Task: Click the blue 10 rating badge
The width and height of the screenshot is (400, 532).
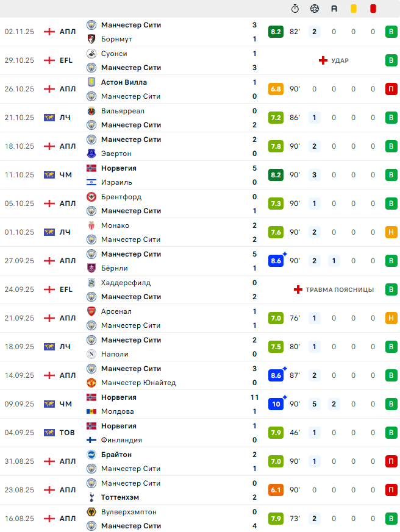Action: pos(276,404)
